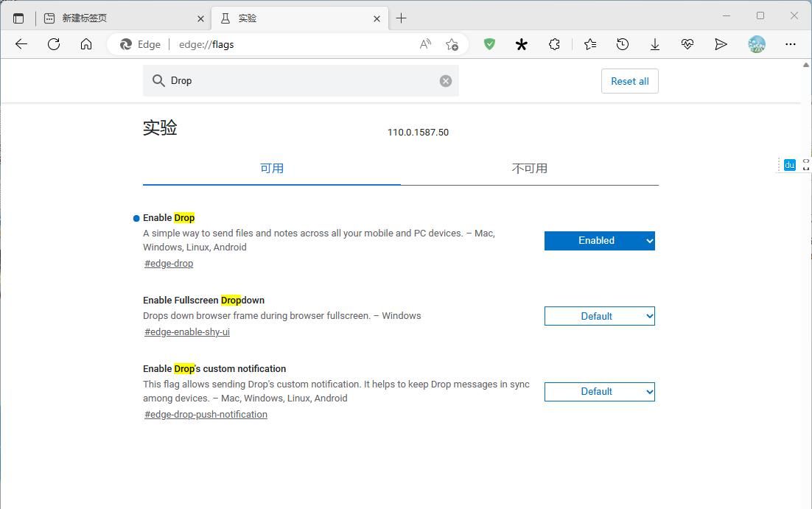The width and height of the screenshot is (812, 509).
Task: Click the floating du translate widget
Action: click(788, 165)
